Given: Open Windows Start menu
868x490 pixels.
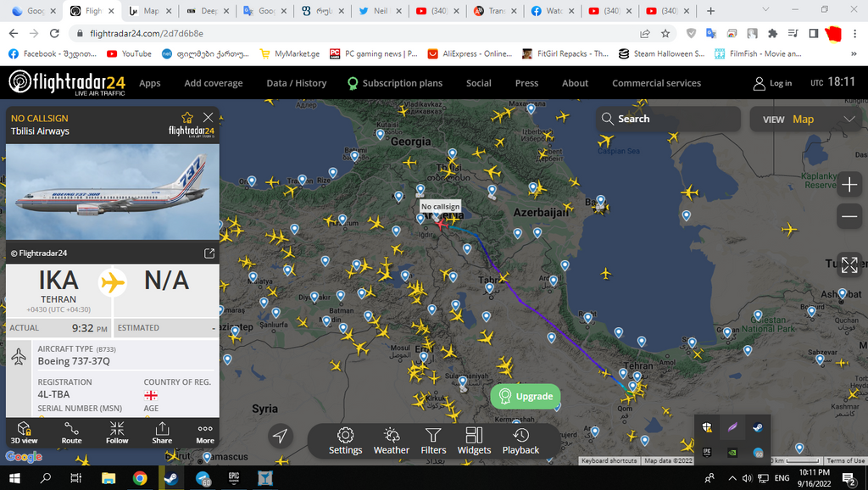Looking at the screenshot, I should (x=14, y=478).
